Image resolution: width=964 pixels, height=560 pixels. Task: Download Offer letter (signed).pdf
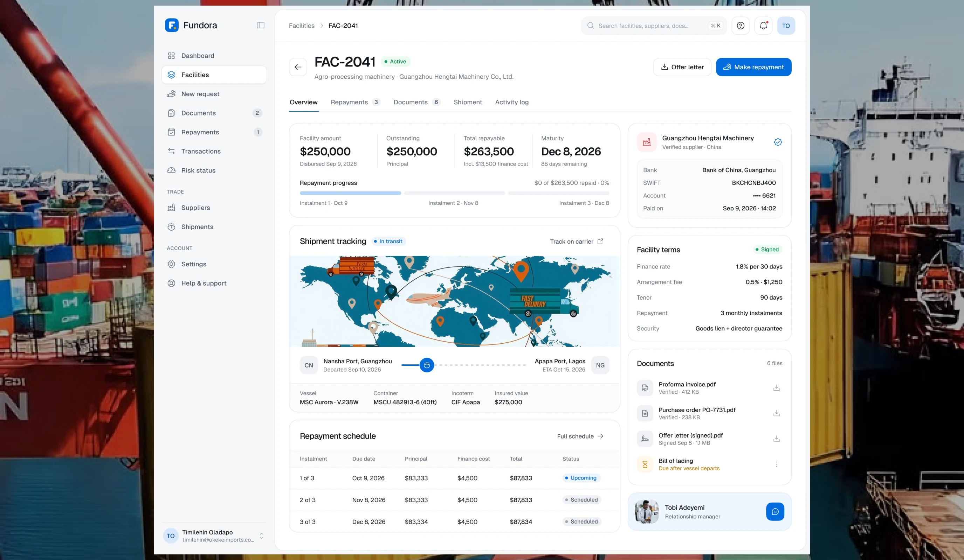(x=777, y=439)
